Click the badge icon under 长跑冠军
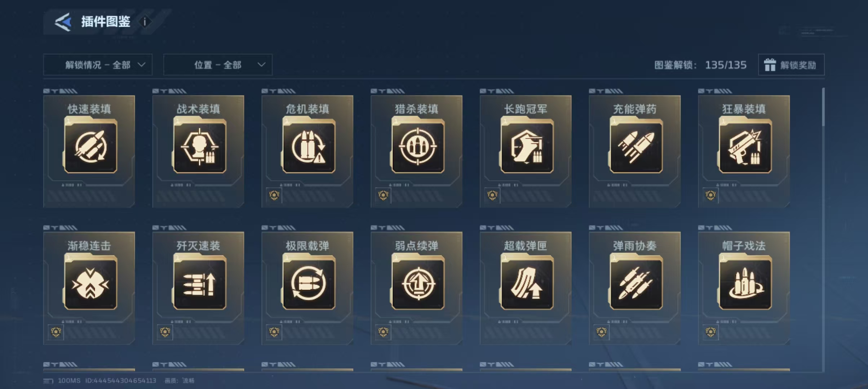Image resolution: width=868 pixels, height=389 pixels. coord(492,196)
